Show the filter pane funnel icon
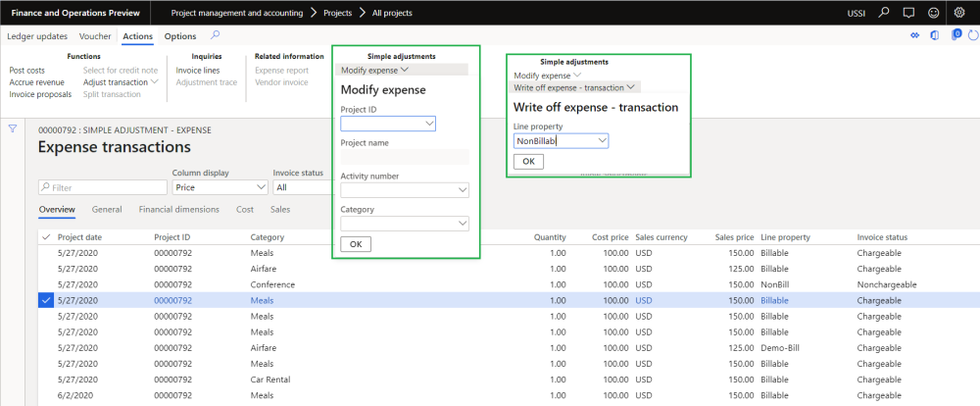 pyautogui.click(x=13, y=127)
